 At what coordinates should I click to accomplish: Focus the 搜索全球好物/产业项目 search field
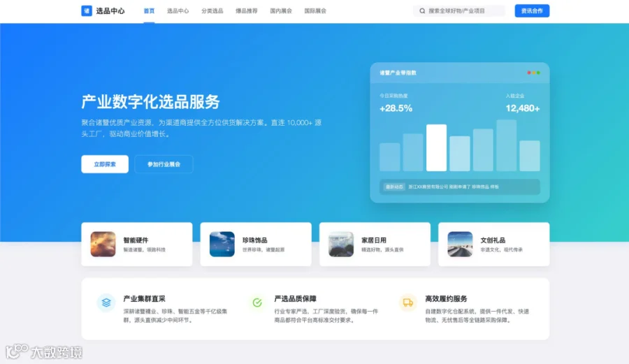point(459,10)
